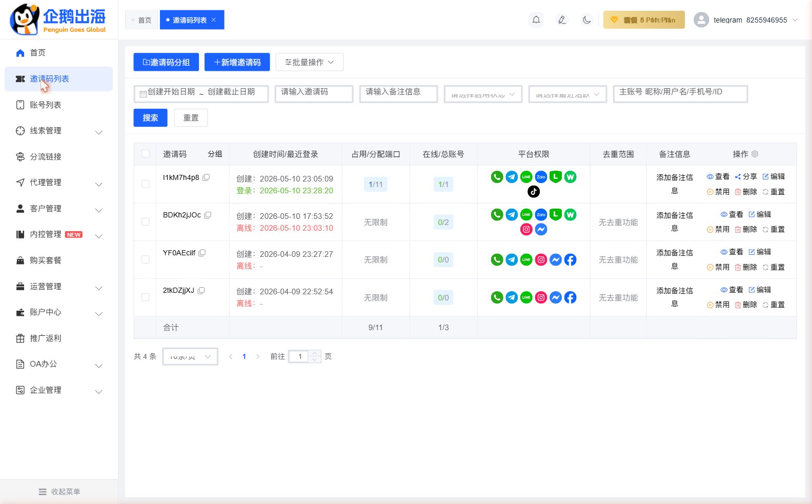Click the 新增邀请码 button
This screenshot has height=504, width=812.
coord(237,62)
